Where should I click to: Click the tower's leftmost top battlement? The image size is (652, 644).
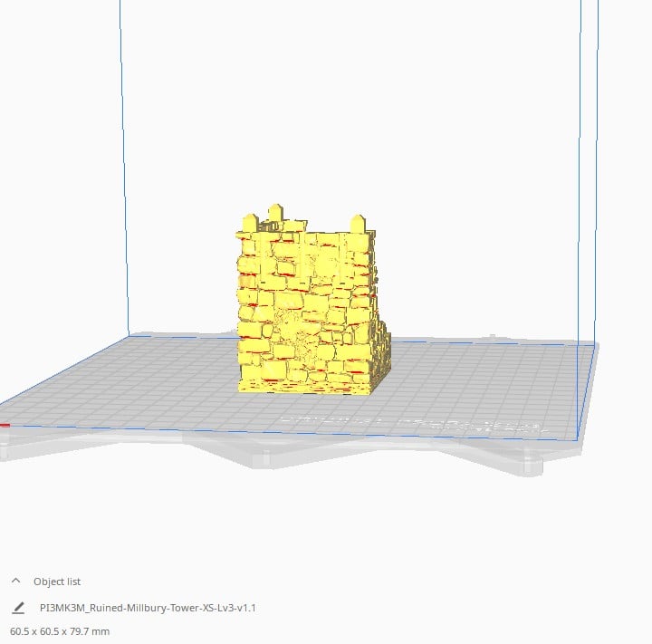point(247,223)
